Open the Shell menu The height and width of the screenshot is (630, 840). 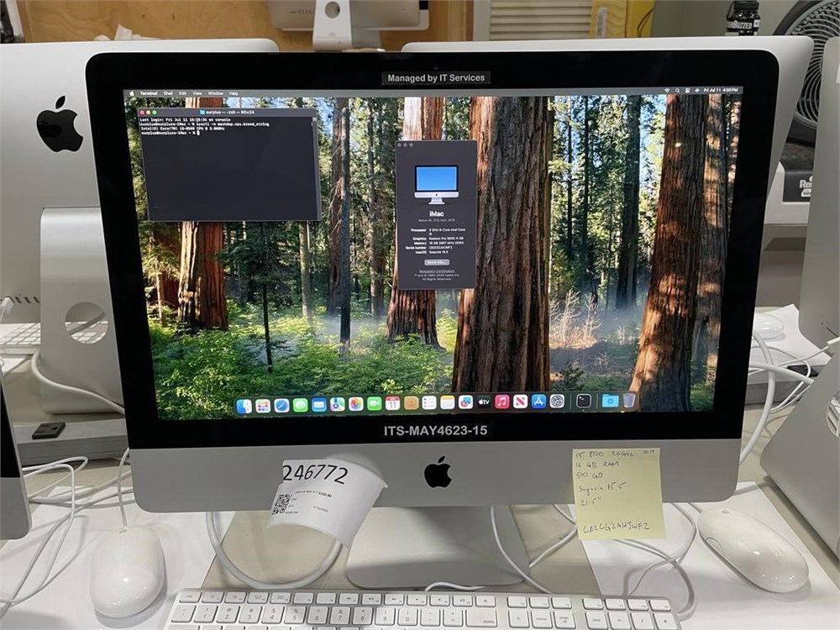[x=168, y=93]
